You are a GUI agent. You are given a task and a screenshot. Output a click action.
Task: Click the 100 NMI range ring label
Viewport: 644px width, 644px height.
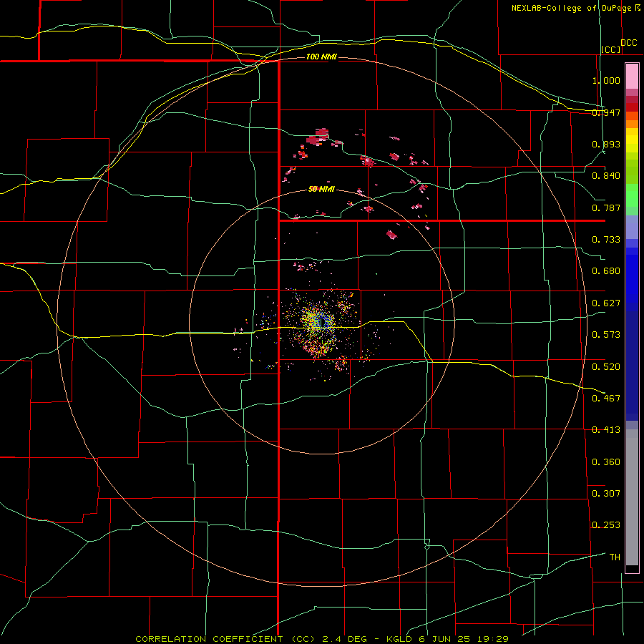coord(321,57)
